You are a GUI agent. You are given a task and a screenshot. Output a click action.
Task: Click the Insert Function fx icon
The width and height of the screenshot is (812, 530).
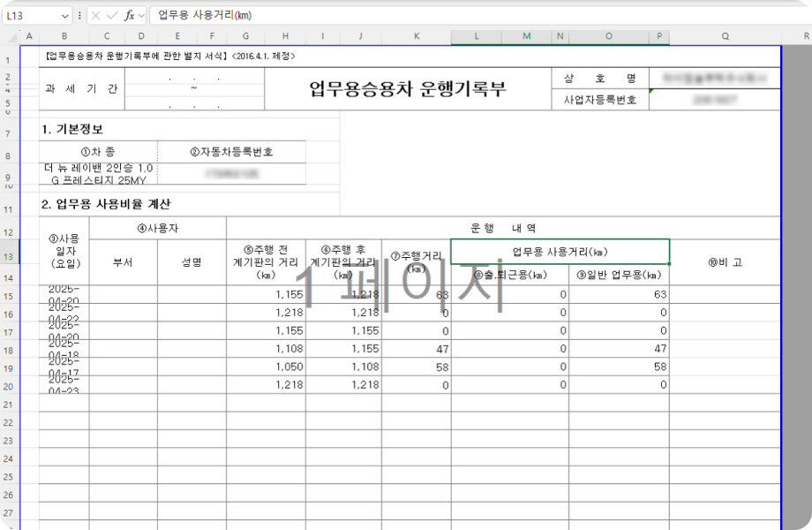pyautogui.click(x=129, y=16)
